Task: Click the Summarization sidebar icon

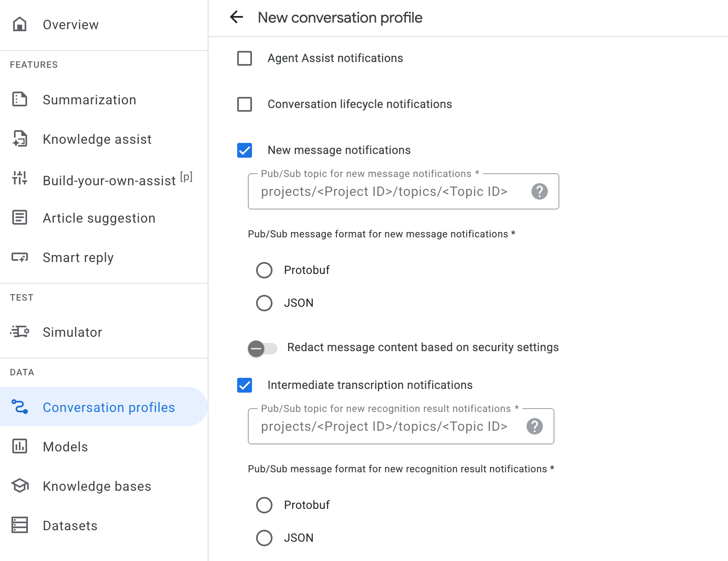Action: click(x=20, y=99)
